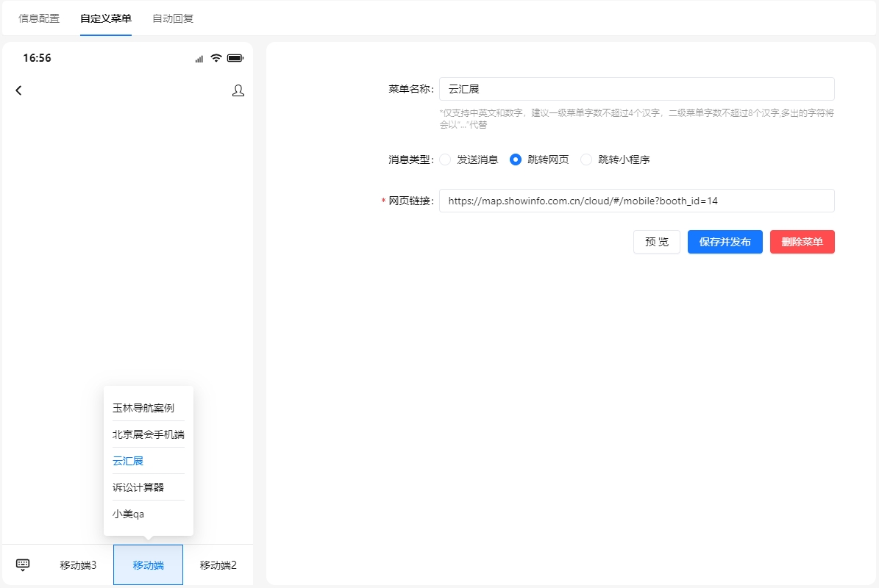This screenshot has height=588, width=879.
Task: Open the 移动端 submenu popup
Action: (x=148, y=564)
